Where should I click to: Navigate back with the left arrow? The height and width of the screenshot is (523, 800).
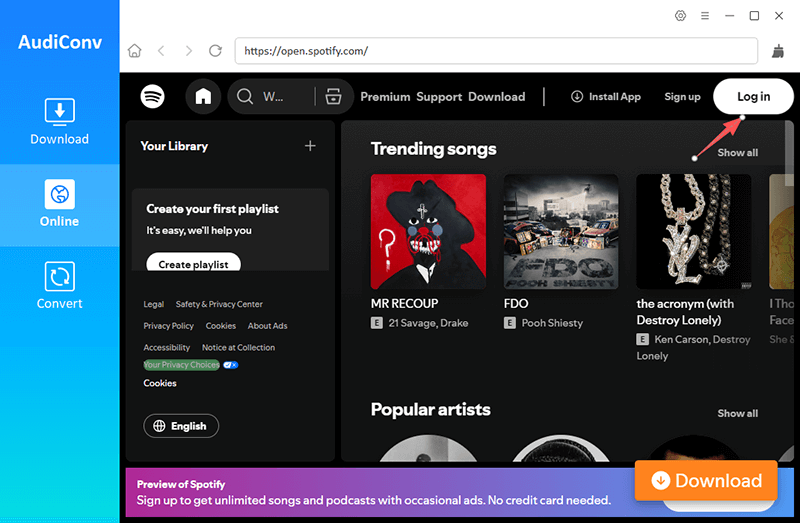[162, 51]
